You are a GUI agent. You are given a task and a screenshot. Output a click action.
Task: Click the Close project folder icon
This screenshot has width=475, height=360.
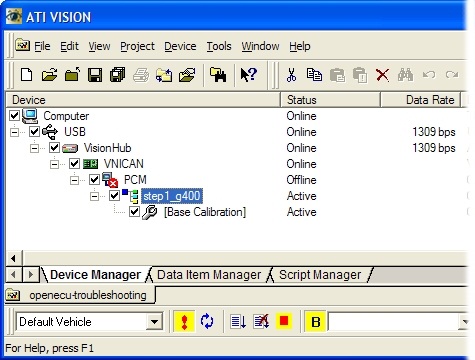[72, 75]
